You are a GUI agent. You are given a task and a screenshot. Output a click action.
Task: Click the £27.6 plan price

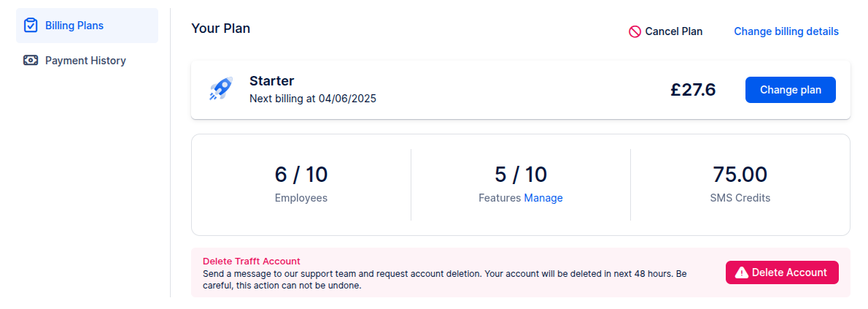(693, 90)
